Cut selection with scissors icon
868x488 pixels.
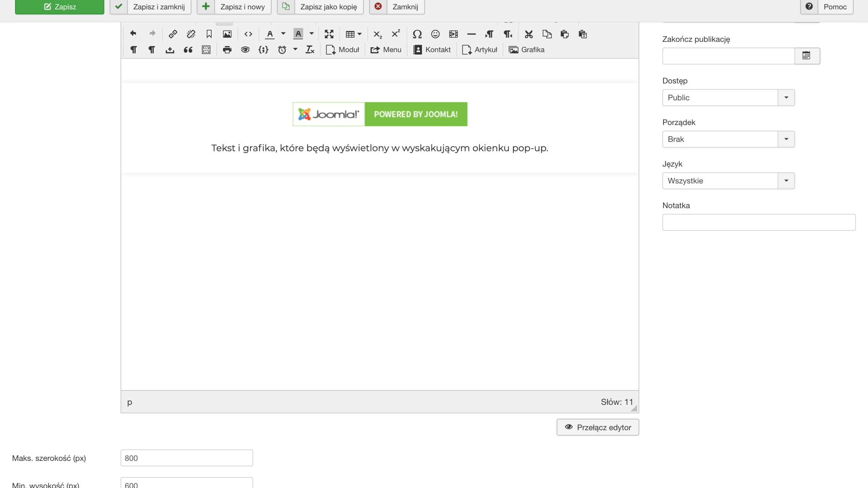click(529, 34)
